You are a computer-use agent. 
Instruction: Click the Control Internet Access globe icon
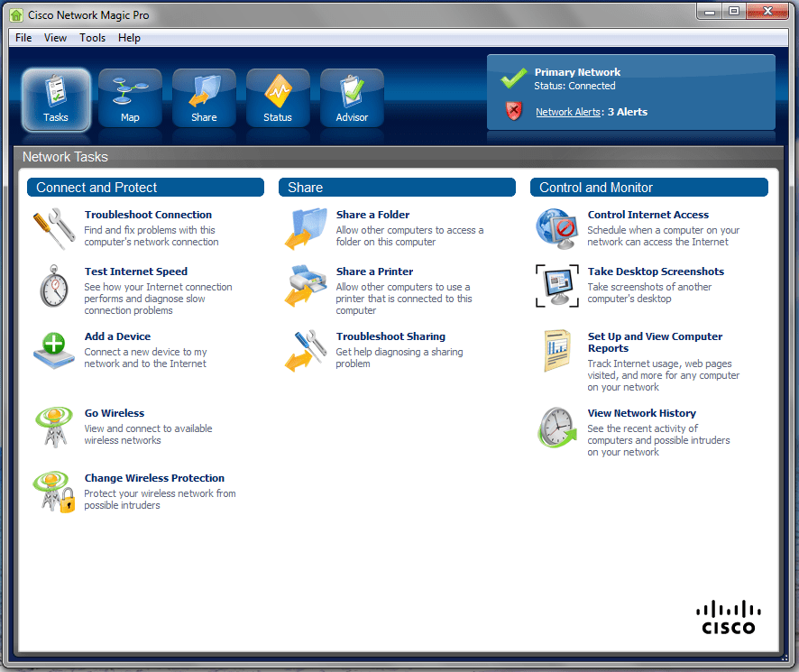coord(556,229)
